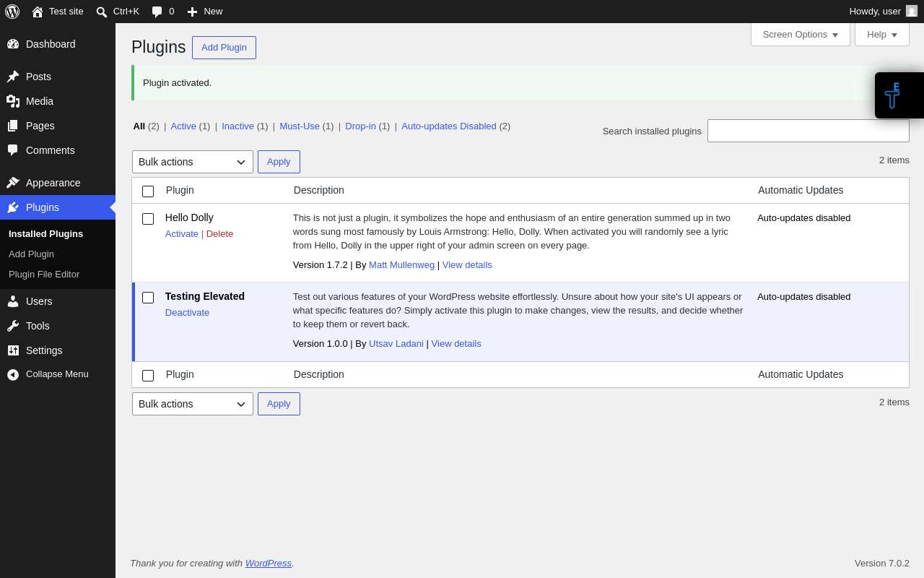Click the Users person icon
The width and height of the screenshot is (924, 578).
(x=13, y=301)
